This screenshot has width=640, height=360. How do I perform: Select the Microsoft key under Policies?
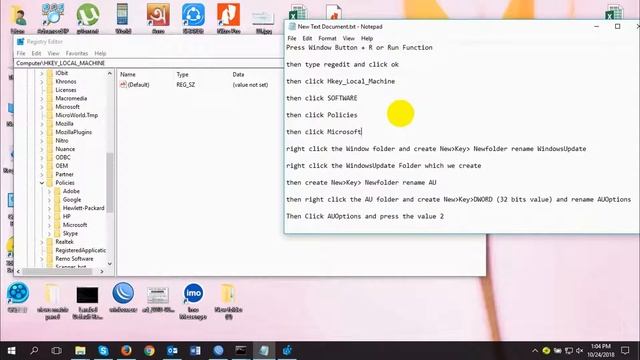pyautogui.click(x=75, y=225)
